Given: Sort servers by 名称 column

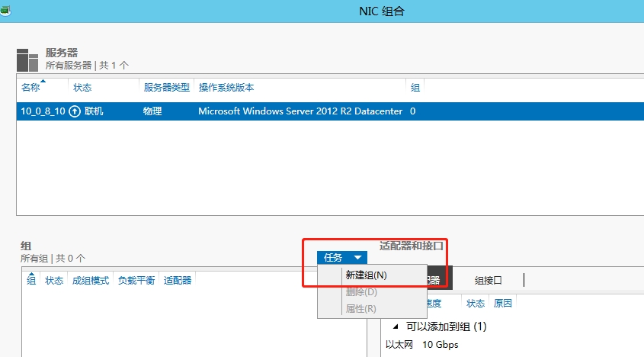Looking at the screenshot, I should (x=30, y=88).
